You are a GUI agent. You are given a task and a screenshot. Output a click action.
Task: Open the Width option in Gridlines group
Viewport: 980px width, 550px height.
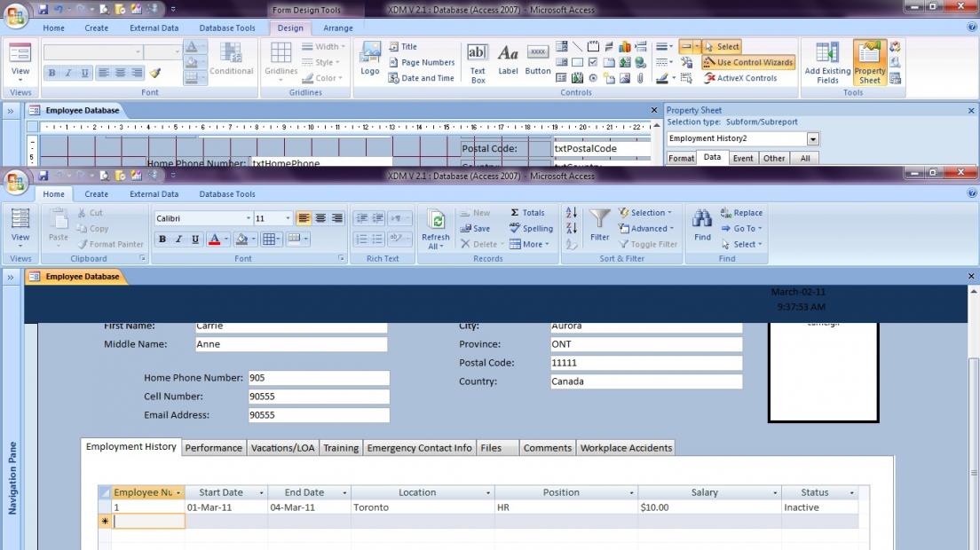323,46
